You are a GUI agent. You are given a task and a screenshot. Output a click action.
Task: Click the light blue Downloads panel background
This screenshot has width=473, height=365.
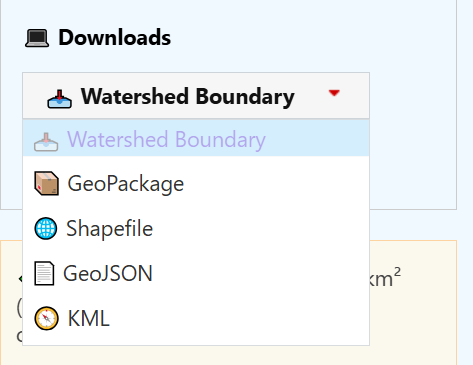413,133
